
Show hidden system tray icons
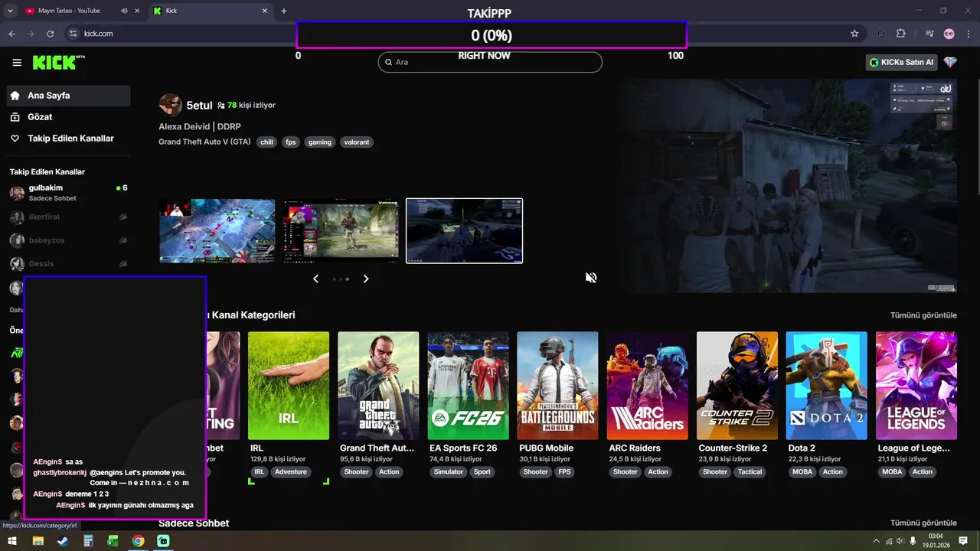tap(876, 541)
